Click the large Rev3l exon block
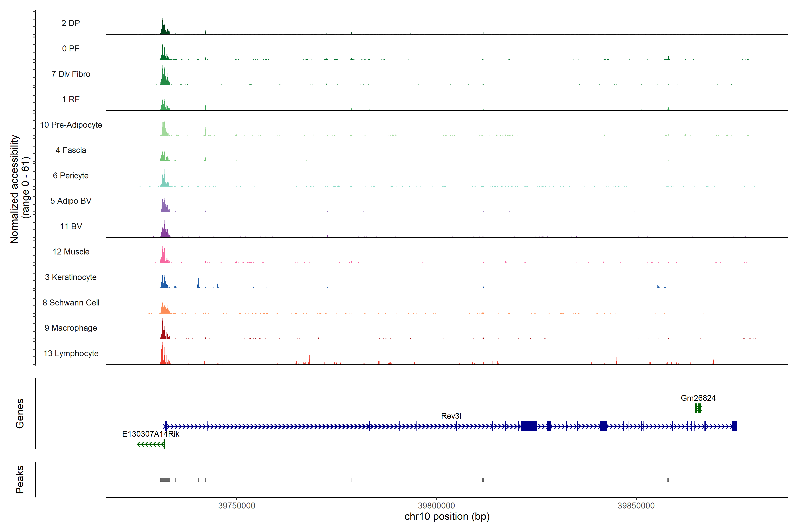798x532 pixels. [x=529, y=426]
